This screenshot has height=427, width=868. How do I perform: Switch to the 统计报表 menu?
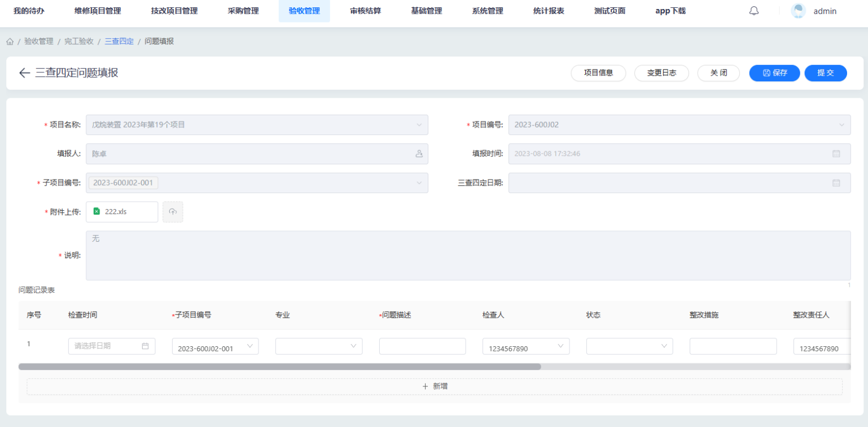click(548, 11)
